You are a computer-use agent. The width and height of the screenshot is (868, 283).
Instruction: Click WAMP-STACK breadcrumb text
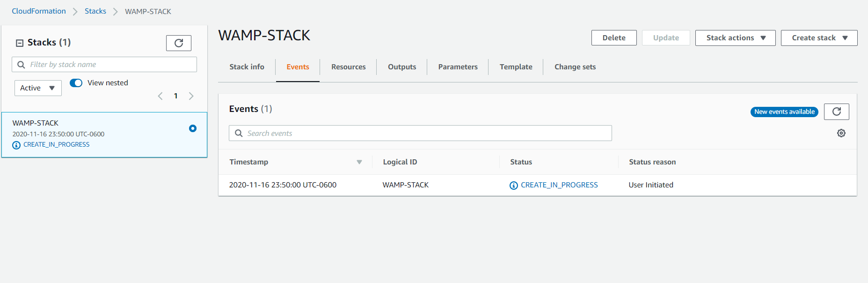[148, 12]
